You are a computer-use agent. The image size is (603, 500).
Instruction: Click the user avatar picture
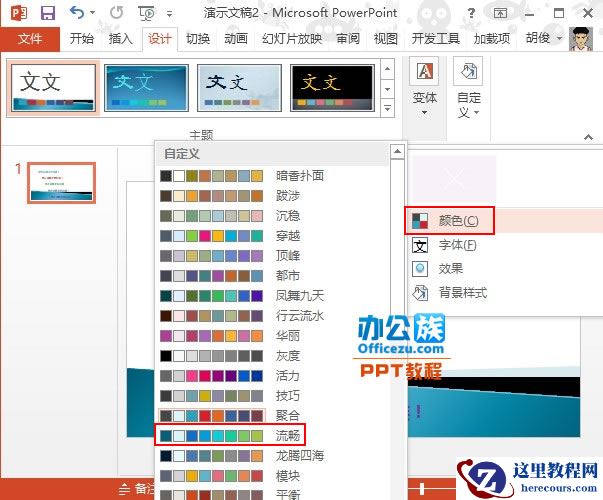(x=581, y=38)
